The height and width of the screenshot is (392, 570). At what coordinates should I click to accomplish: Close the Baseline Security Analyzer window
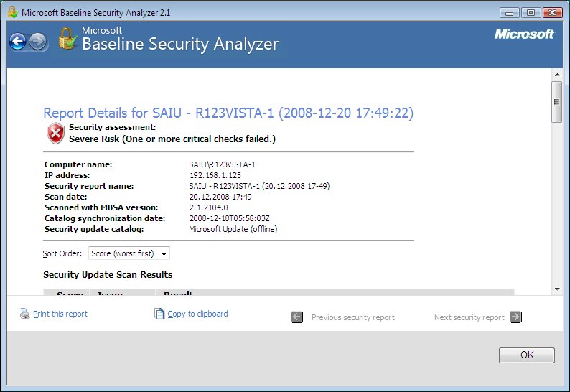553,13
